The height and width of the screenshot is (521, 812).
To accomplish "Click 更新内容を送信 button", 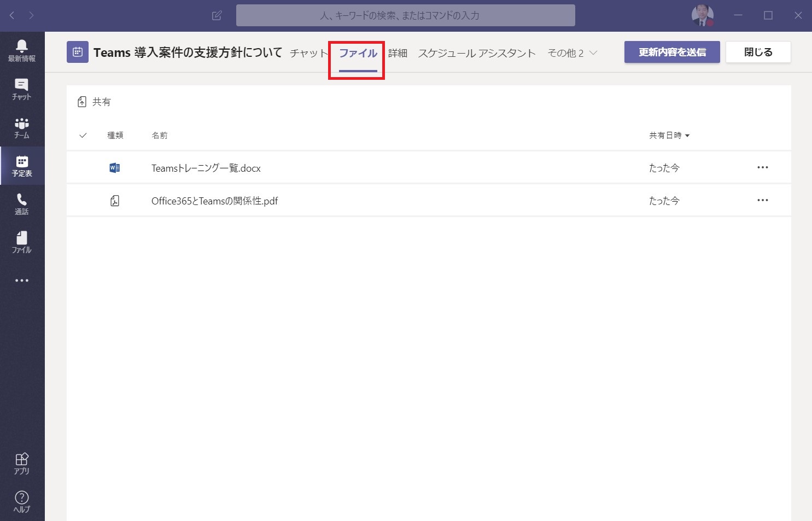I will point(672,52).
